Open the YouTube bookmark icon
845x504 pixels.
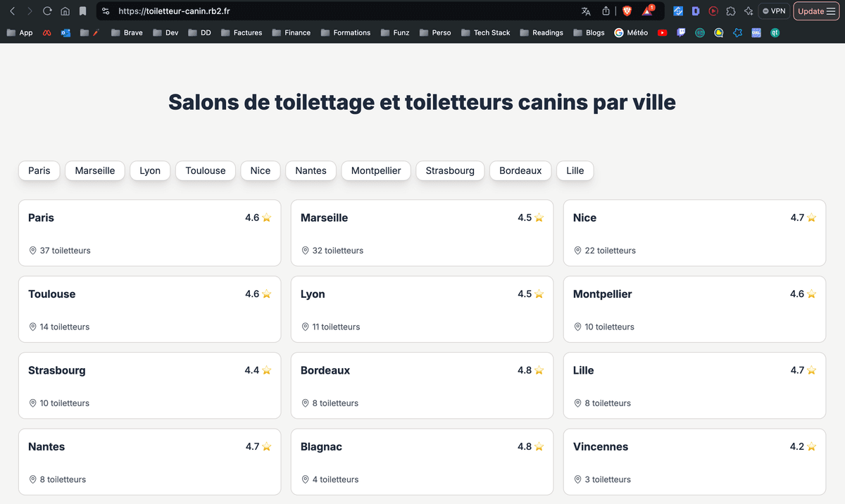[662, 32]
